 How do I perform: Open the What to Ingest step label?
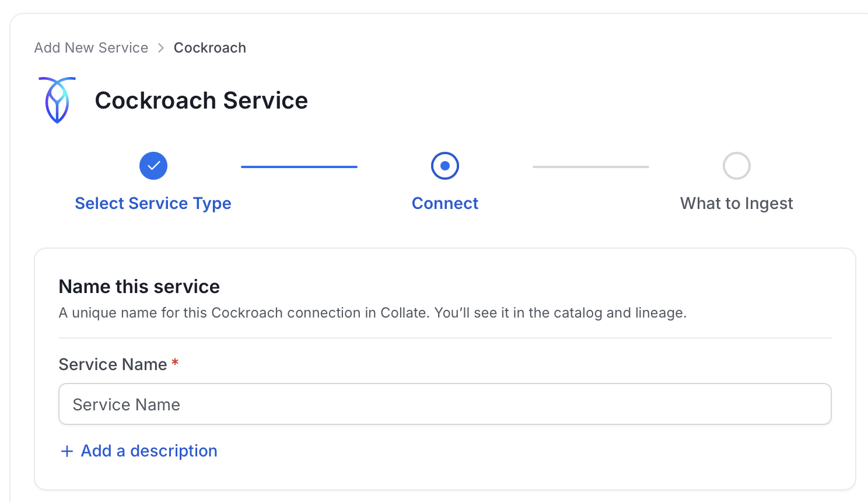(737, 203)
